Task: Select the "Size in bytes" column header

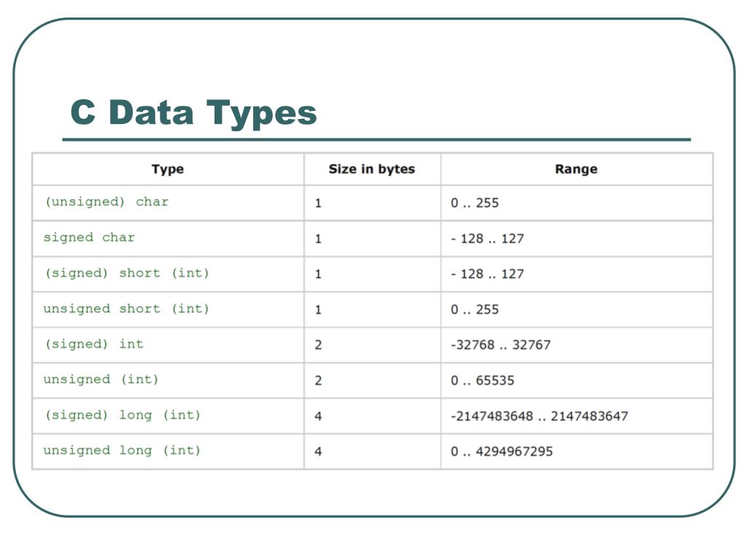Action: [371, 169]
